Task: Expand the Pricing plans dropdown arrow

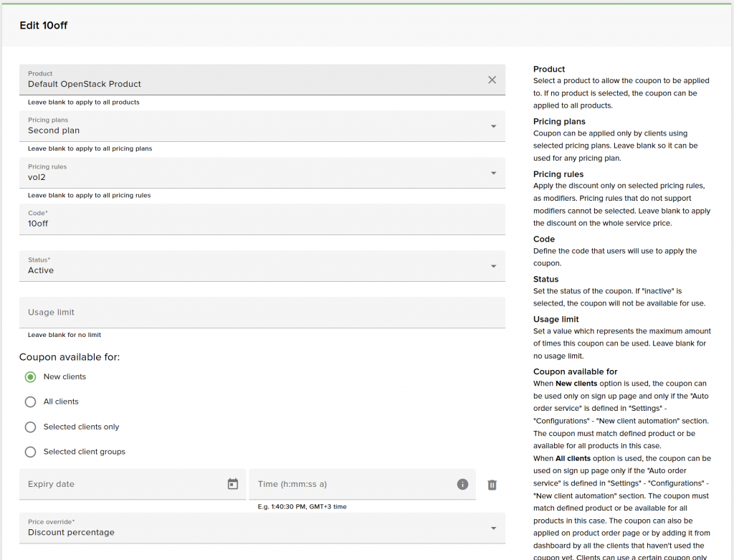Action: (493, 126)
